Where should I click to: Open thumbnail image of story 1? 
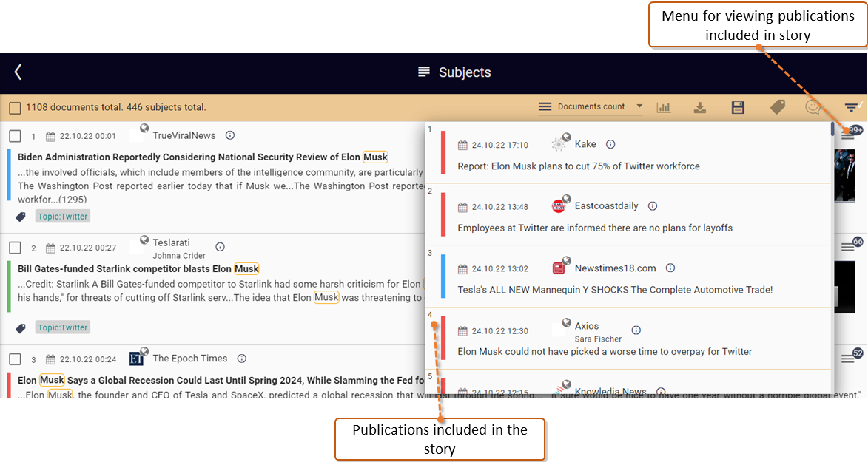click(845, 176)
